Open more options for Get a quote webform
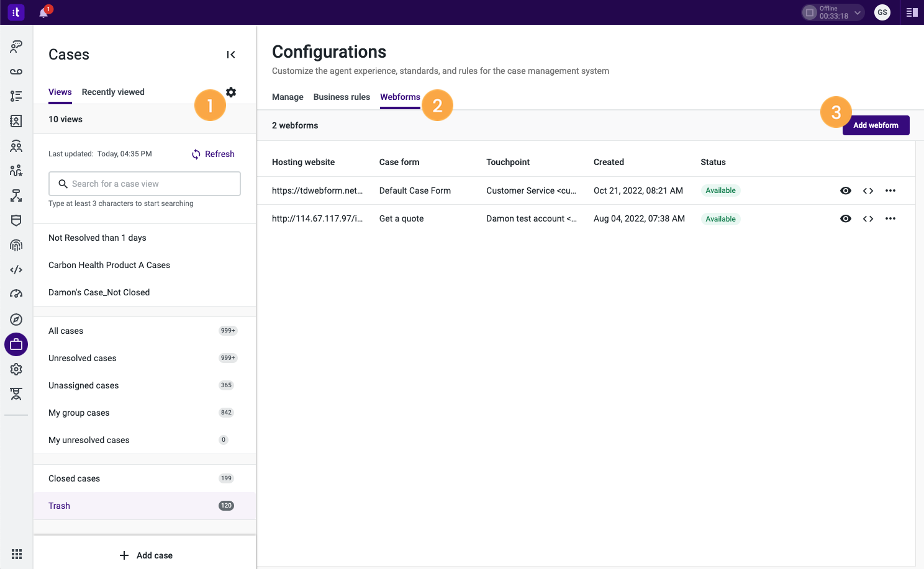The width and height of the screenshot is (924, 569). [890, 218]
